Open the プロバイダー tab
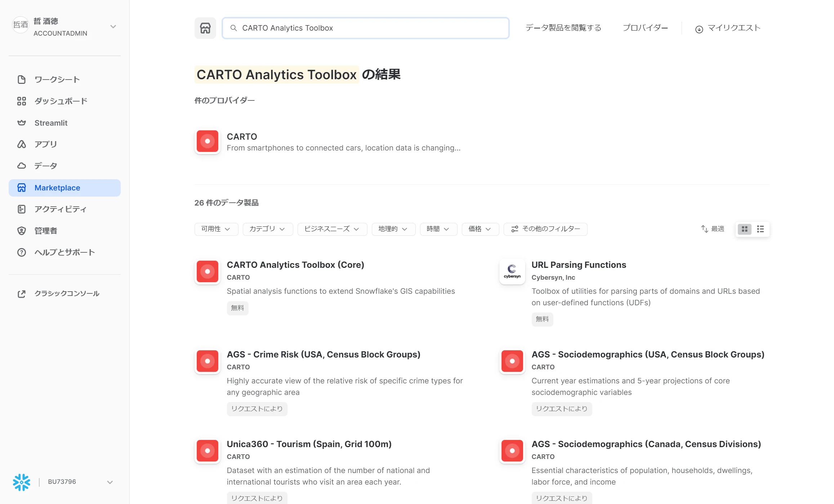This screenshot has width=834, height=504. point(645,28)
